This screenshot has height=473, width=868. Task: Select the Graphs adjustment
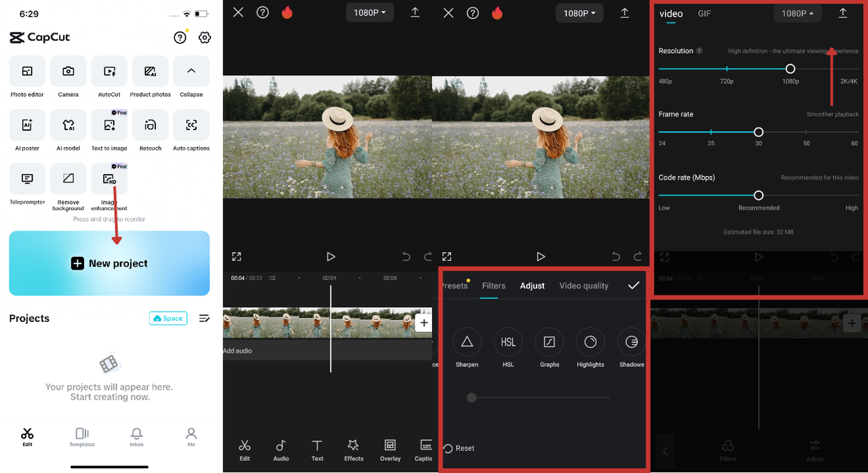[x=549, y=348]
